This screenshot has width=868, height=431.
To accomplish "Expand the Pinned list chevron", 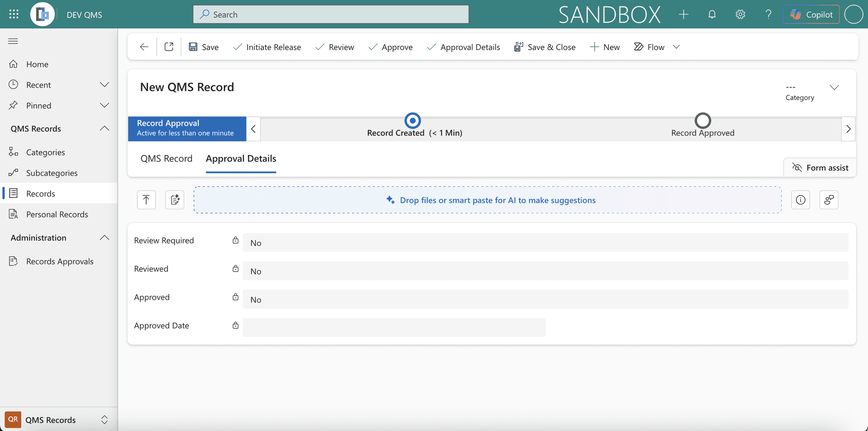I will coord(104,105).
